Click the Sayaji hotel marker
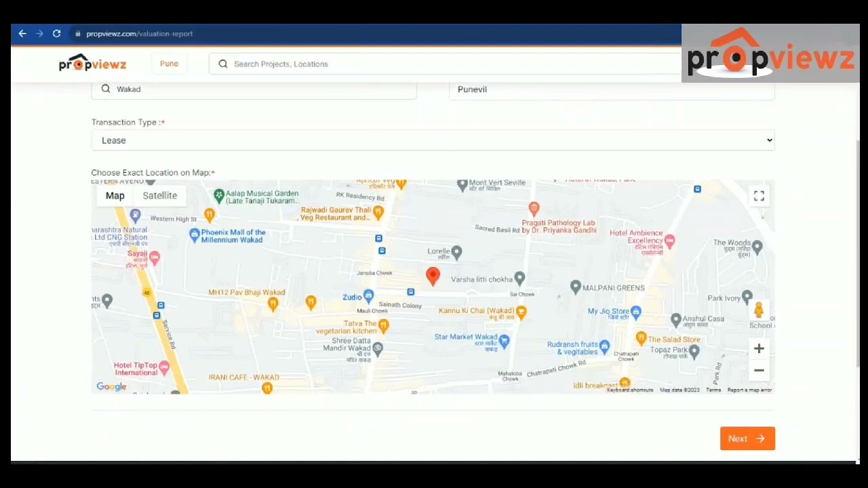Image resolution: width=868 pixels, height=488 pixels. tap(154, 257)
